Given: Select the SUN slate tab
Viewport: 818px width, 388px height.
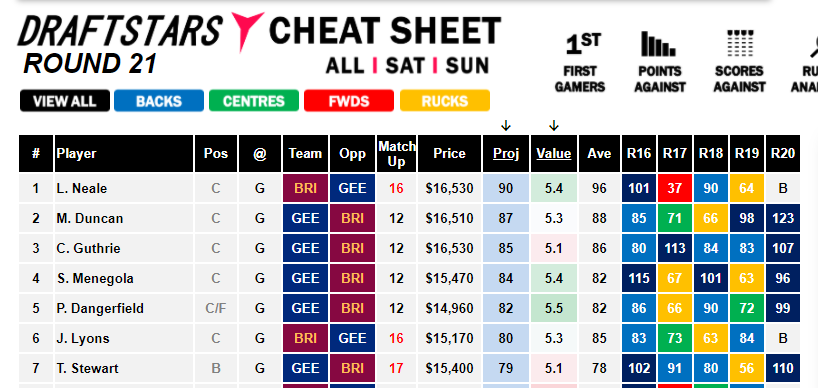Looking at the screenshot, I should tap(467, 66).
